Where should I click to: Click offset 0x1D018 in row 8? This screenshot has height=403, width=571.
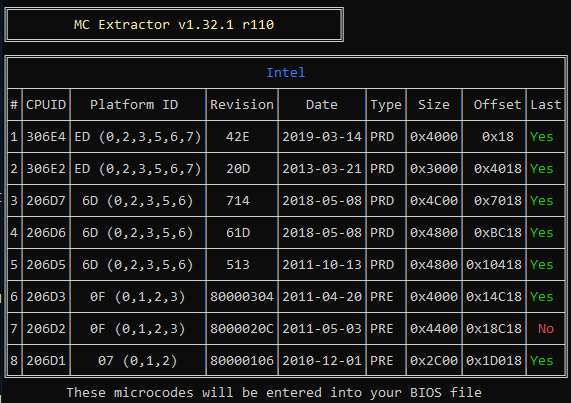494,361
